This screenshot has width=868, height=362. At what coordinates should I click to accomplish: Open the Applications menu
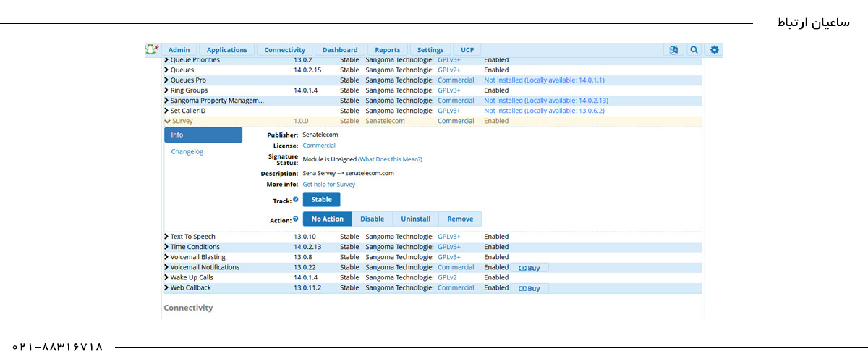coord(227,50)
